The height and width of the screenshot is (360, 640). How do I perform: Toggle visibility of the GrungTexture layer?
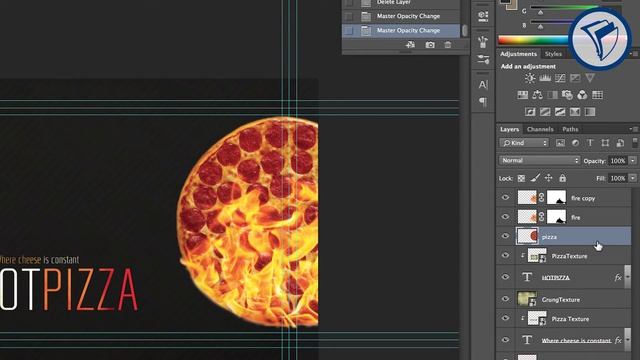tap(505, 299)
